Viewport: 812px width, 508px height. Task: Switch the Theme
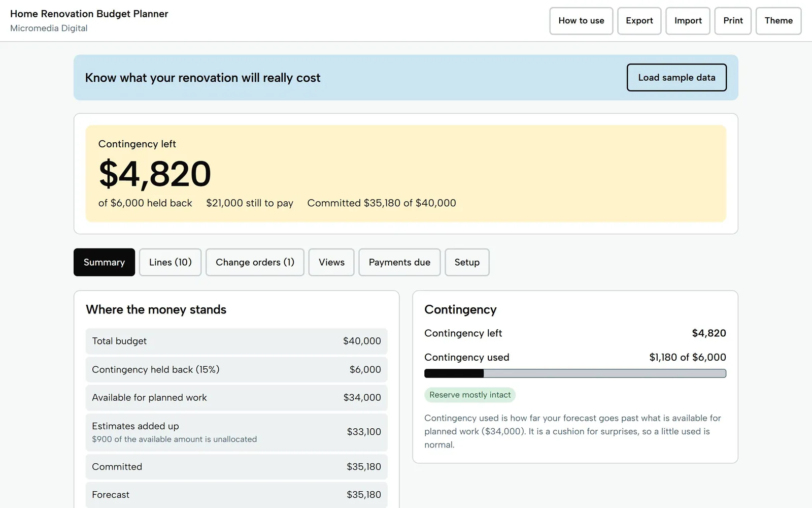point(779,21)
